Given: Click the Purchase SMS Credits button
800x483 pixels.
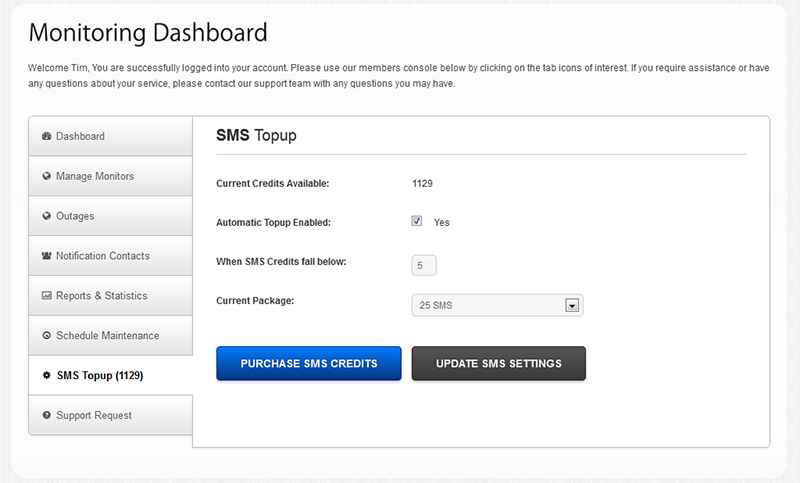Looking at the screenshot, I should click(x=309, y=364).
